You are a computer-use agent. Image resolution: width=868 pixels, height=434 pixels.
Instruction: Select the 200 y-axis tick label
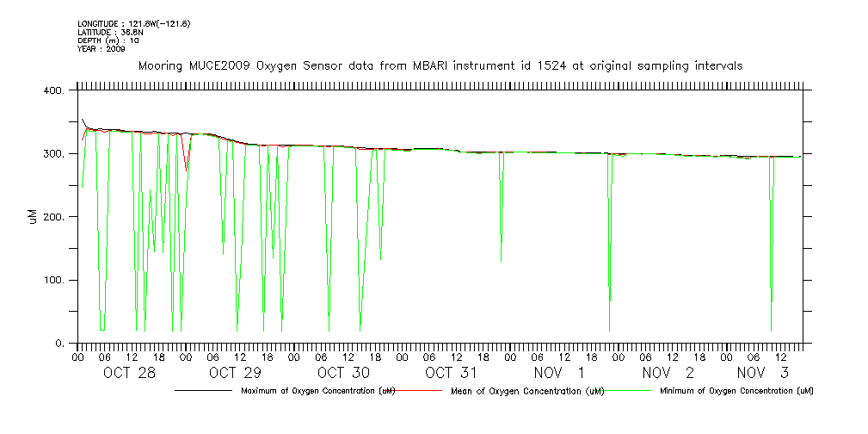point(54,217)
